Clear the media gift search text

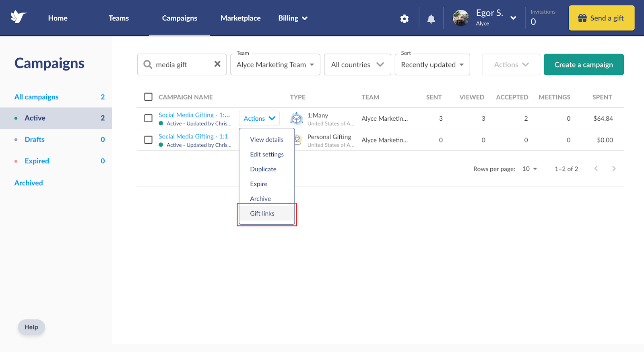217,64
